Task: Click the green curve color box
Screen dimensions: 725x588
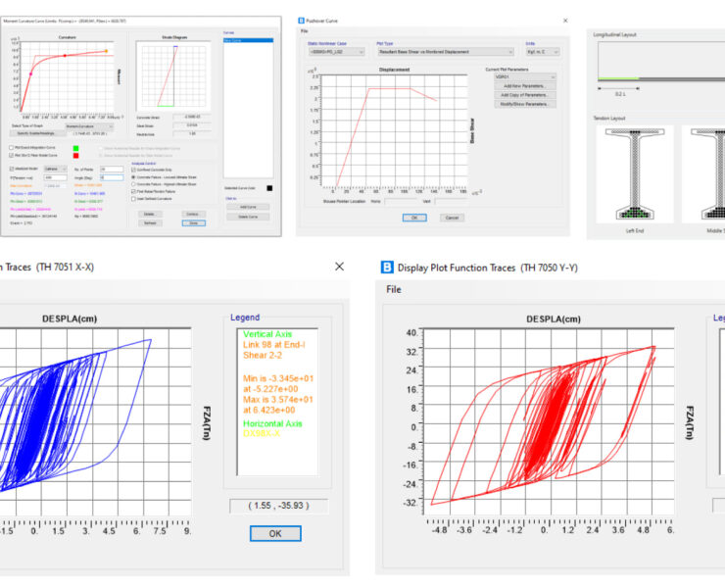Action: pyautogui.click(x=75, y=148)
